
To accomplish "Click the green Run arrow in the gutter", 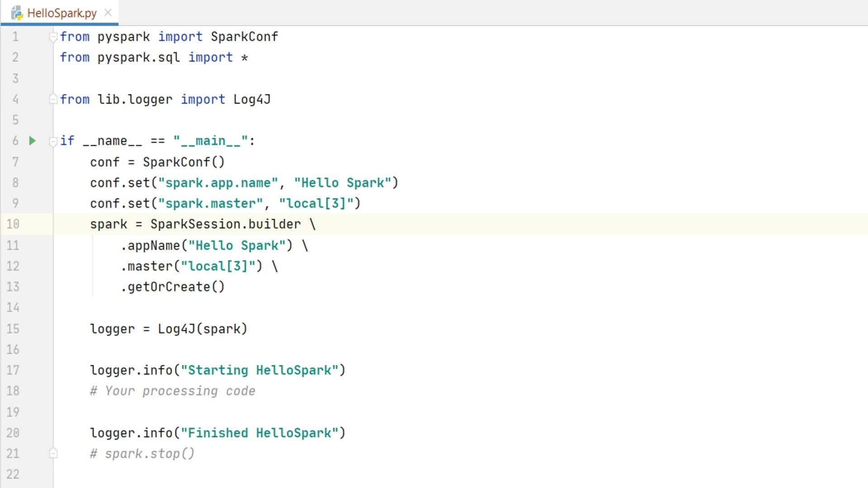I will click(32, 141).
